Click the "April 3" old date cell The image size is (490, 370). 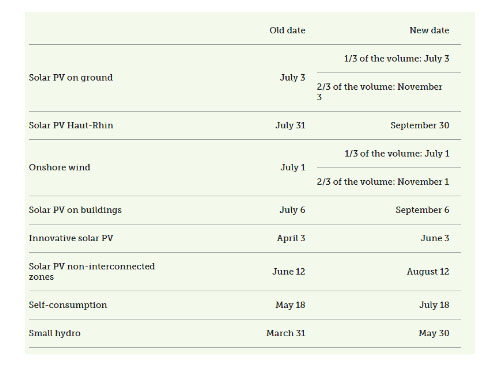(291, 238)
